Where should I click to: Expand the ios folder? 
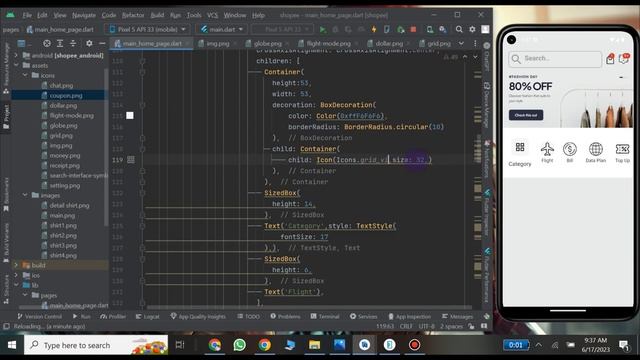tap(16, 276)
